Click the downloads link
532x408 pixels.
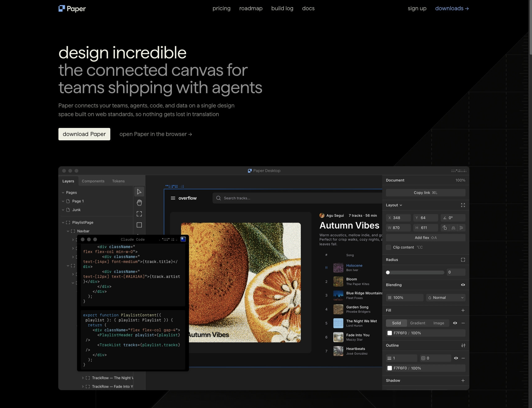tap(452, 8)
